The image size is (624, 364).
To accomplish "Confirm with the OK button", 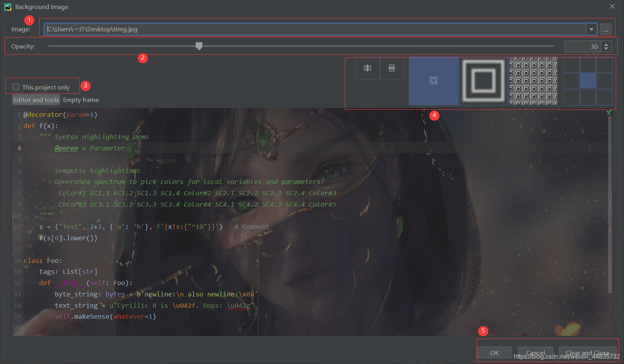I will tap(495, 353).
